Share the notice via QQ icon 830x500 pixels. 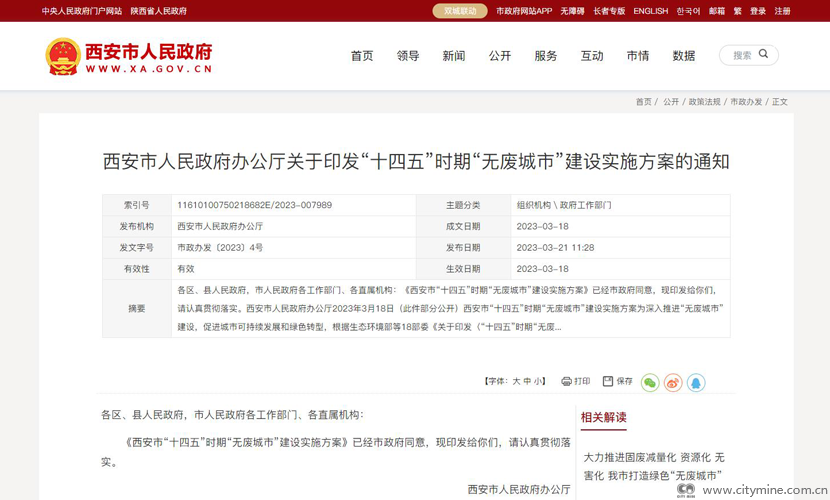click(x=696, y=382)
